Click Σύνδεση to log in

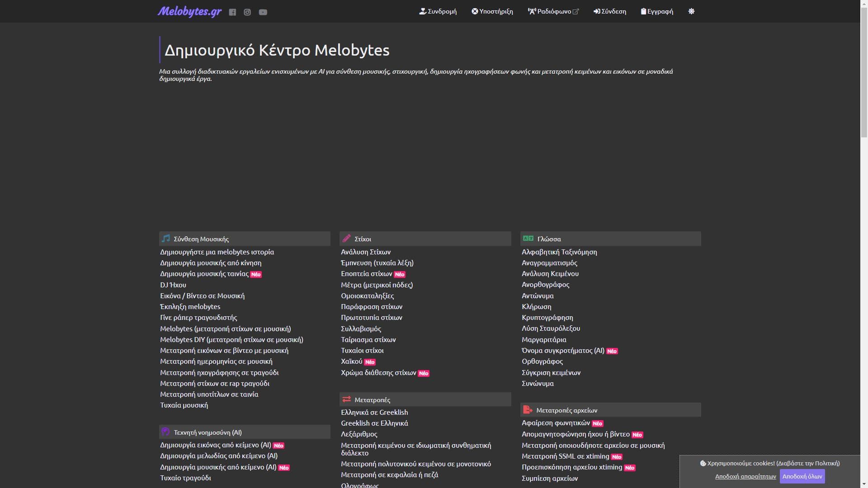(x=609, y=11)
